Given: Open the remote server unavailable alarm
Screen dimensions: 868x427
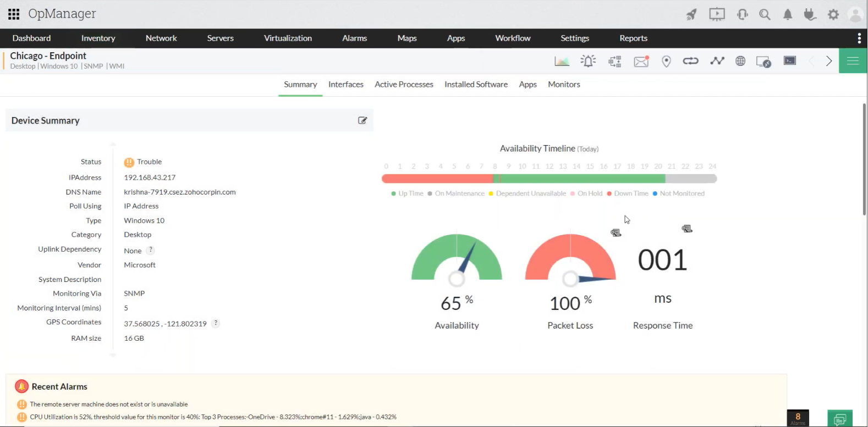Looking at the screenshot, I should [x=109, y=404].
